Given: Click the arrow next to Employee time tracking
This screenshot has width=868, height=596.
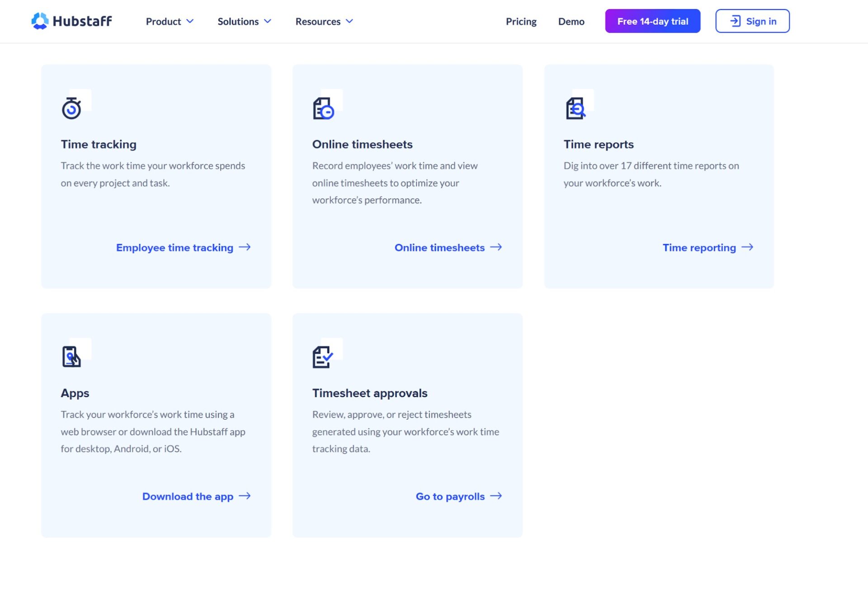Looking at the screenshot, I should (x=246, y=247).
